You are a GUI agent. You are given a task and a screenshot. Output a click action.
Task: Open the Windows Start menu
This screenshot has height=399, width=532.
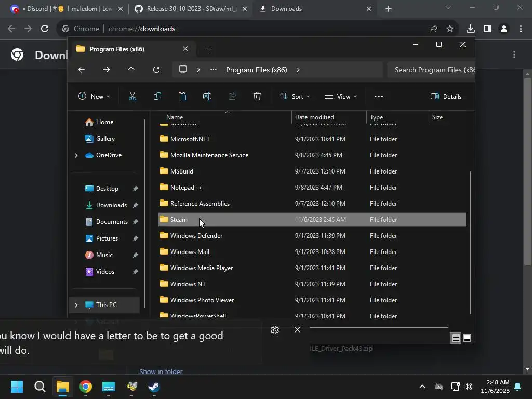17,387
